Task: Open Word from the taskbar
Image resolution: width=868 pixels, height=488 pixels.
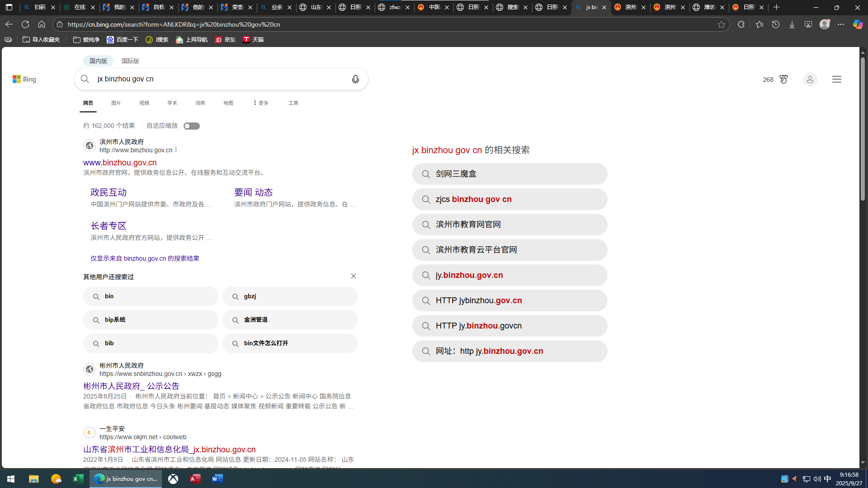Action: pos(217,479)
